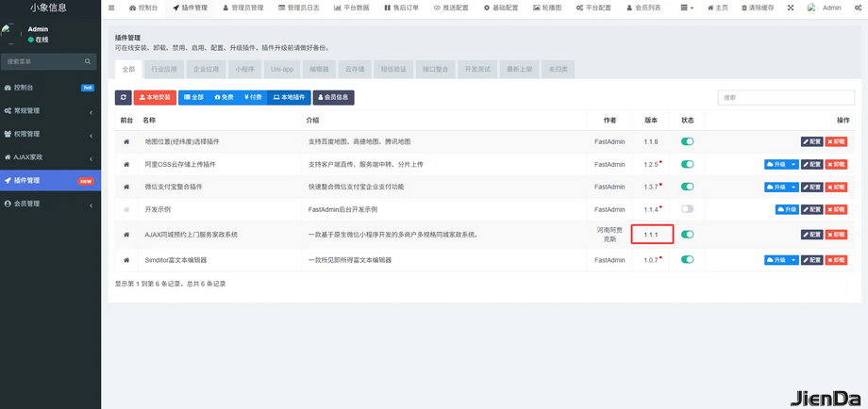Open 售后订单 tab in the top navigation
This screenshot has height=409, width=868.
pyautogui.click(x=401, y=8)
